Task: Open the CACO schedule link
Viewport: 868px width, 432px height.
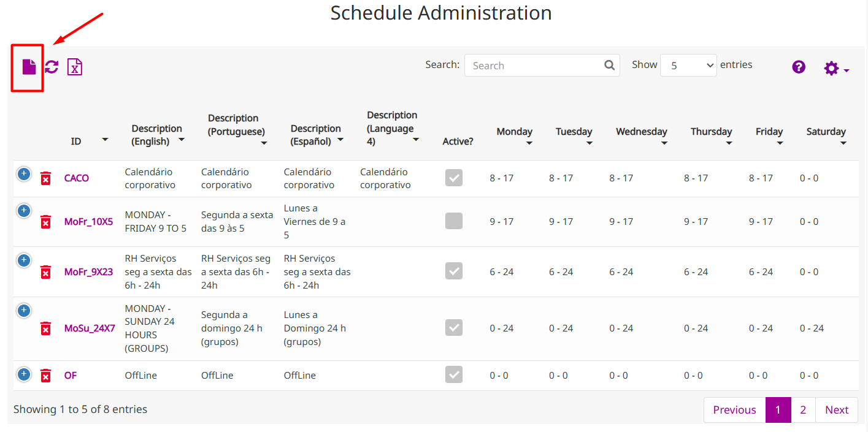Action: point(77,178)
